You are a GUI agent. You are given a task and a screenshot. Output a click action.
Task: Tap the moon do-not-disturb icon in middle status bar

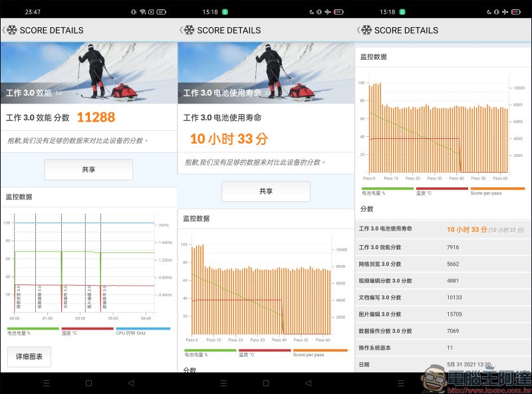[x=312, y=12]
